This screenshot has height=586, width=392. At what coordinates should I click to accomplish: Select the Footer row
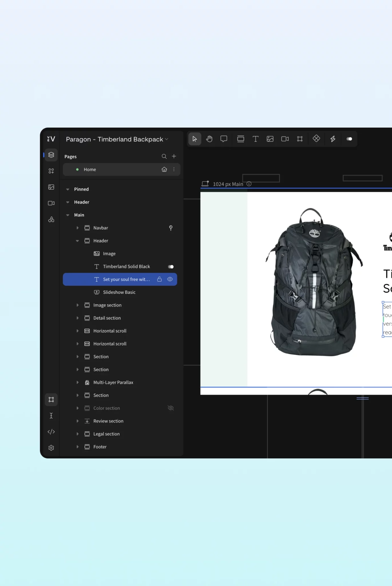point(120,447)
